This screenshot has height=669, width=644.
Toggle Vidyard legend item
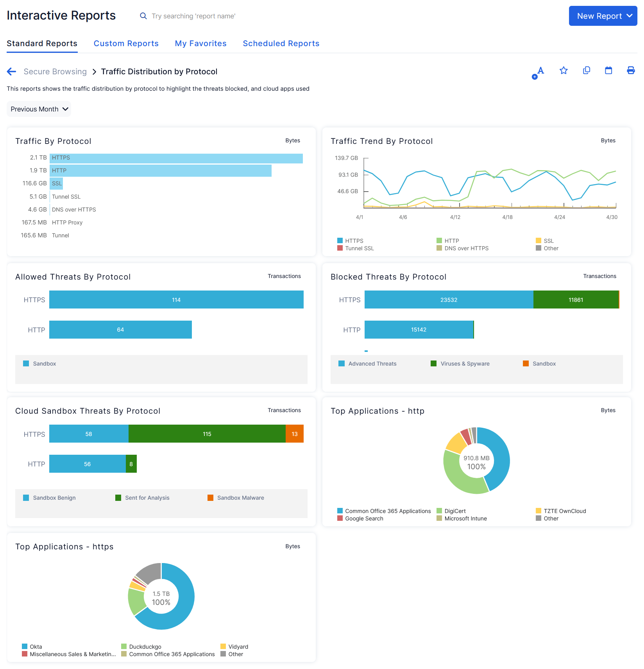tap(234, 647)
